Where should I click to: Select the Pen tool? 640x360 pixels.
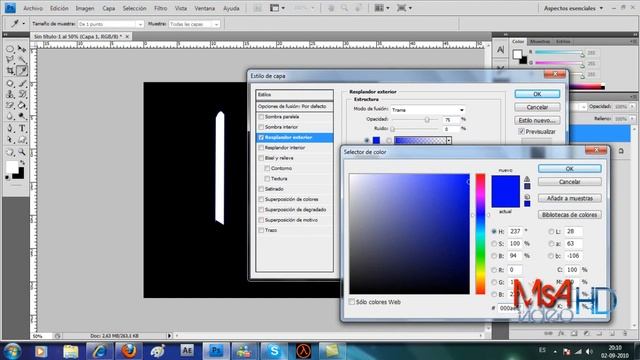10,129
